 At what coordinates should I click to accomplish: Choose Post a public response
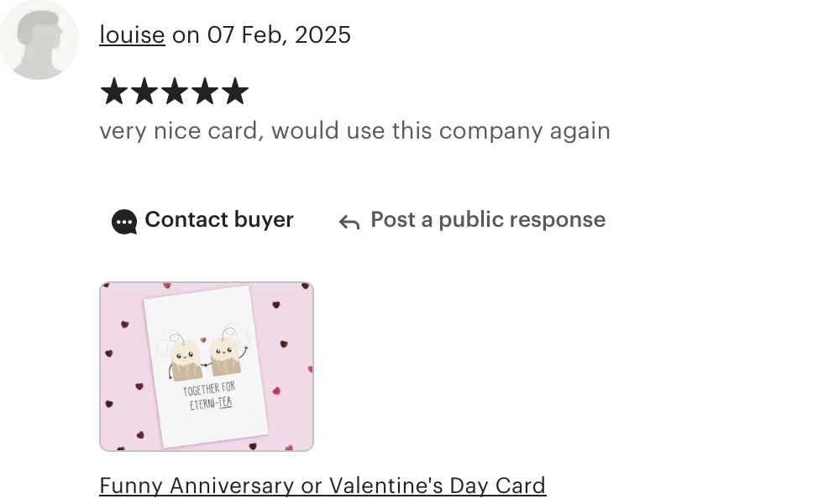point(488,219)
